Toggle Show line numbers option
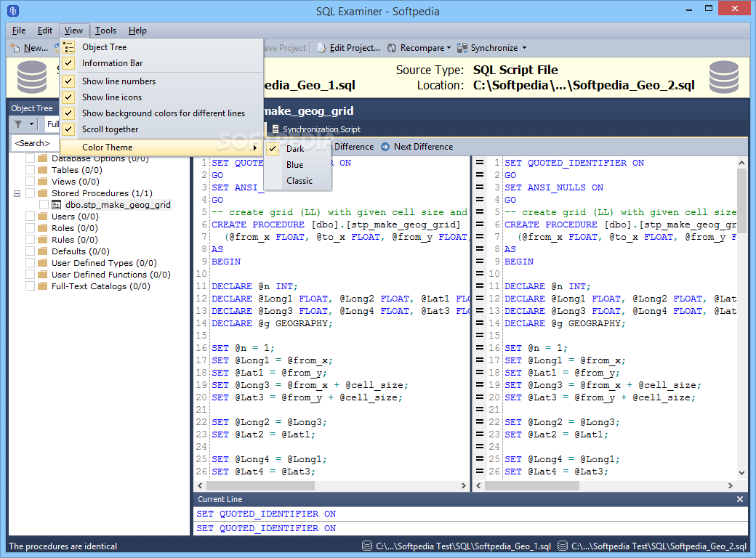 [161, 81]
